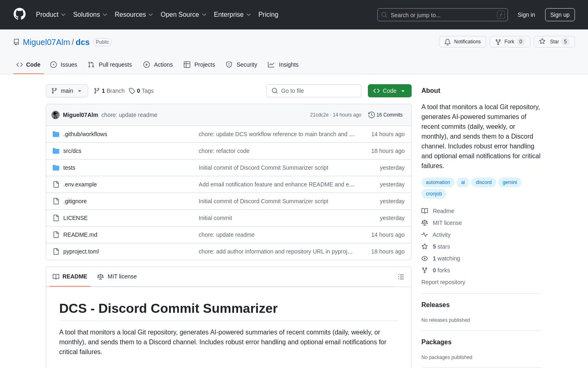
Task: Focus the Go to file input
Action: pyautogui.click(x=314, y=91)
